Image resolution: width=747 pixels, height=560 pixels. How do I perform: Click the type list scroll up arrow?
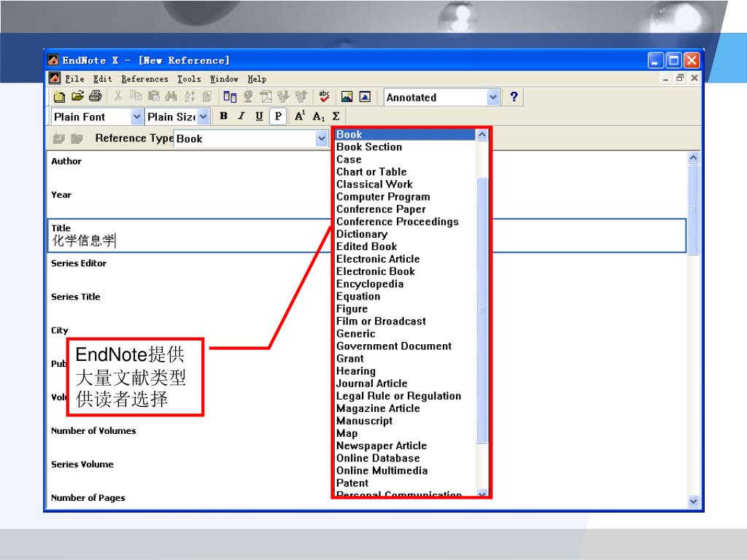click(482, 135)
